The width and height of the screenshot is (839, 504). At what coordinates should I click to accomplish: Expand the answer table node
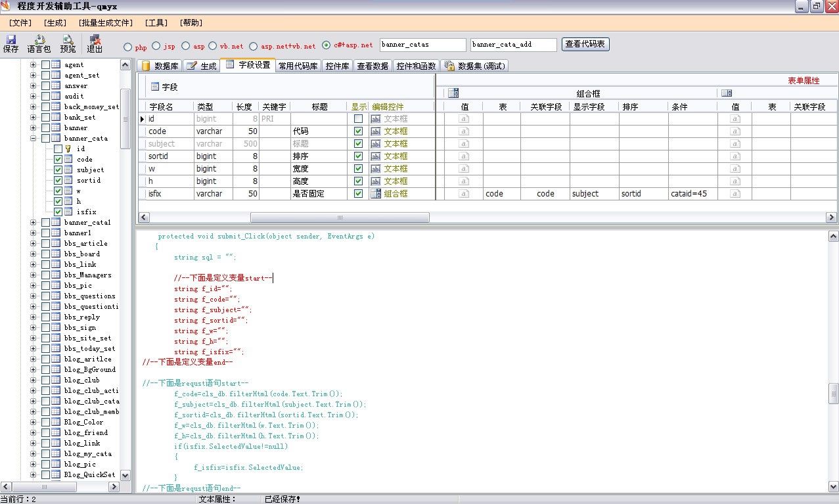pos(34,85)
